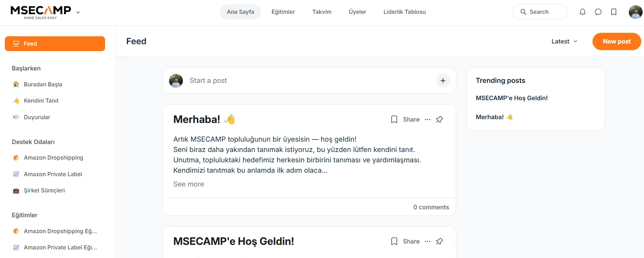Click the Search input field
Image resolution: width=644 pixels, height=258 pixels.
pos(540,12)
